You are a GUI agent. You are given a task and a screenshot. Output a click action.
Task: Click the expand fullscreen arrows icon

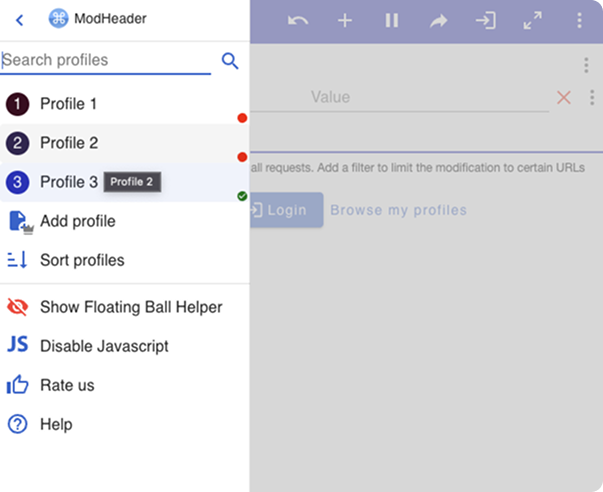pos(533,20)
